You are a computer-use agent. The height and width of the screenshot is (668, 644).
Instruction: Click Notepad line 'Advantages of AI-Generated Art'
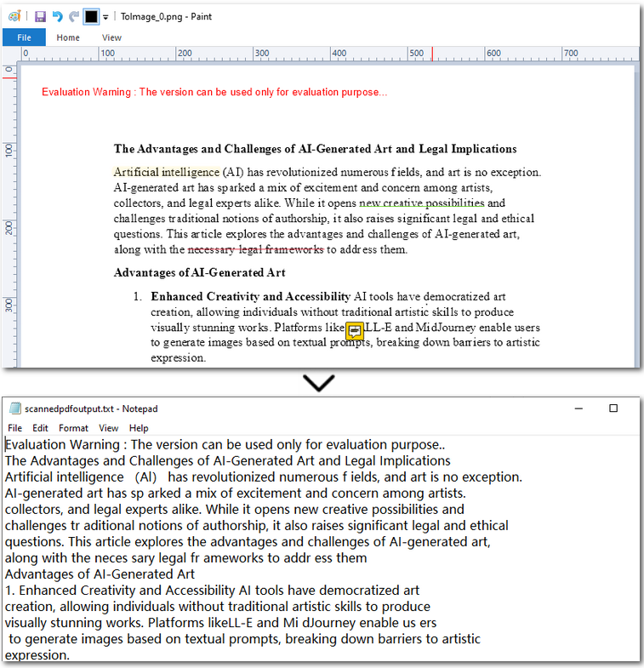pos(100,574)
